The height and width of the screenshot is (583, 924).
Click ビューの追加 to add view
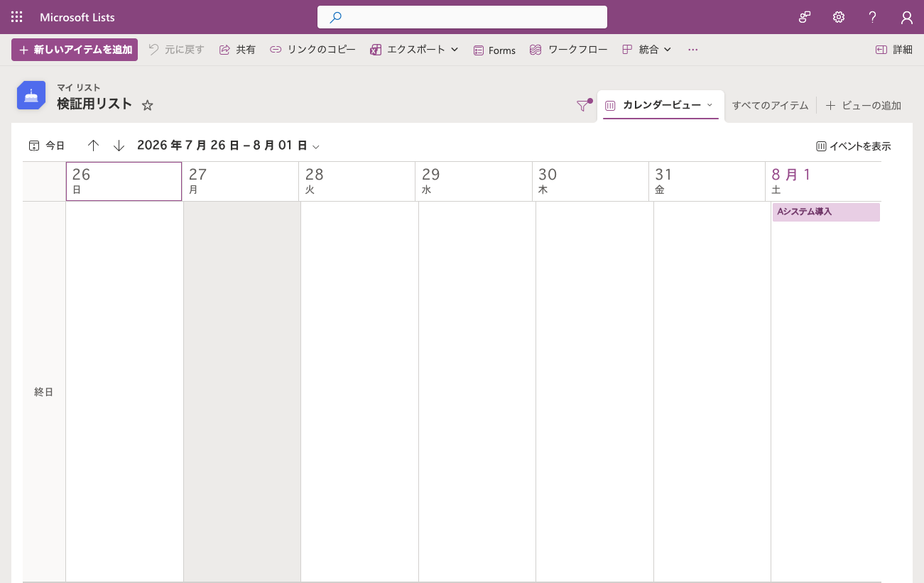[864, 106]
